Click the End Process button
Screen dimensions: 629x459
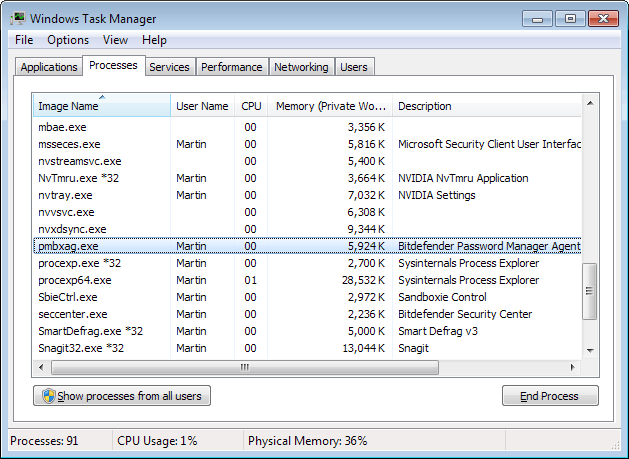pyautogui.click(x=550, y=396)
